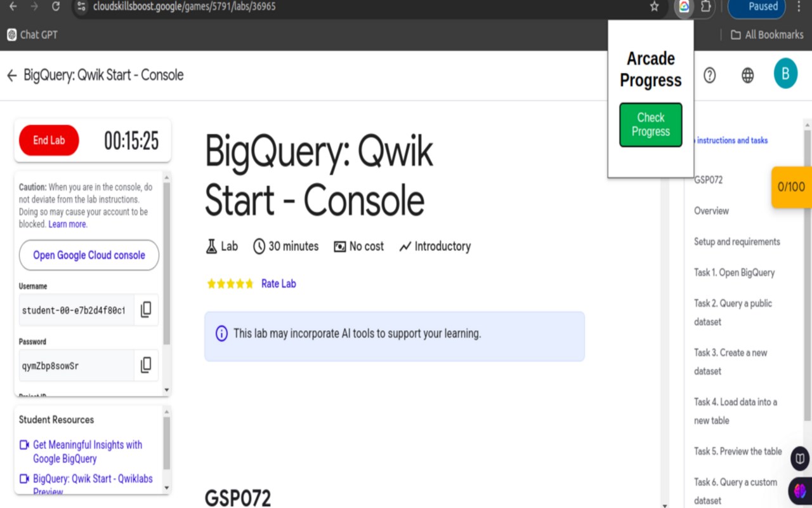Go back with browser back arrow
The image size is (812, 508).
[12, 6]
